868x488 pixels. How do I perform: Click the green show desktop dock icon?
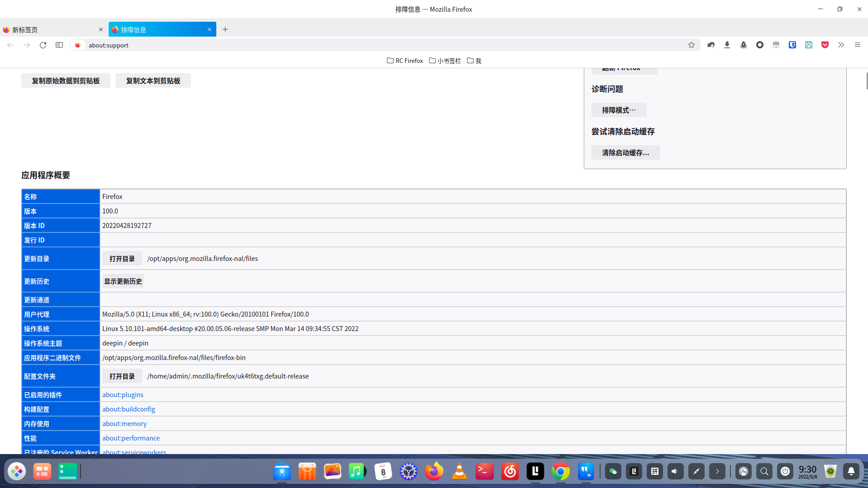click(67, 471)
